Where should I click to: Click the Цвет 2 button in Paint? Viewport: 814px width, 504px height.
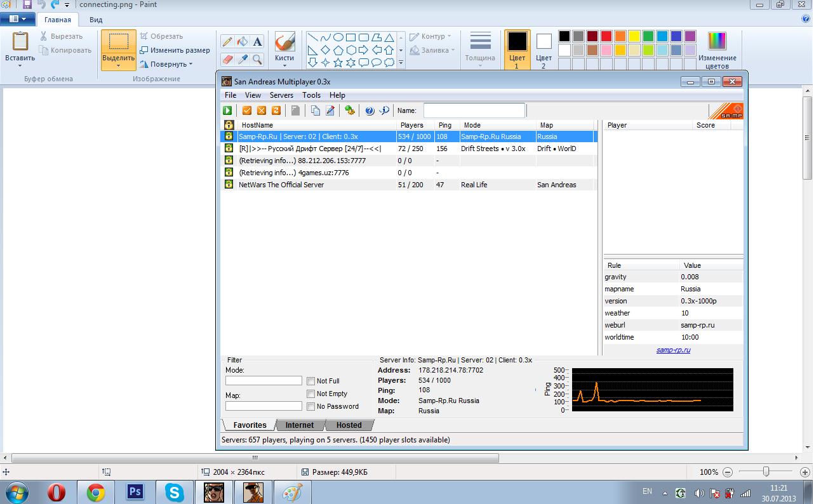point(544,50)
